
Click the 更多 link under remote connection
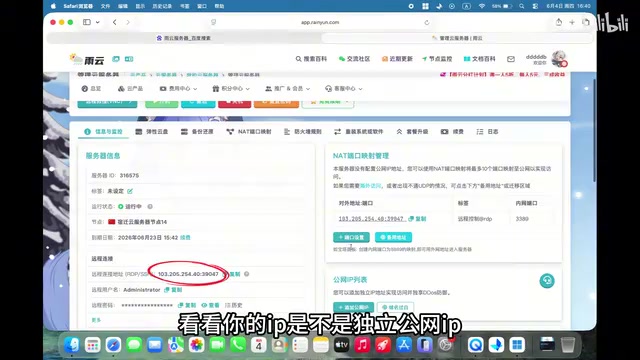click(96, 320)
